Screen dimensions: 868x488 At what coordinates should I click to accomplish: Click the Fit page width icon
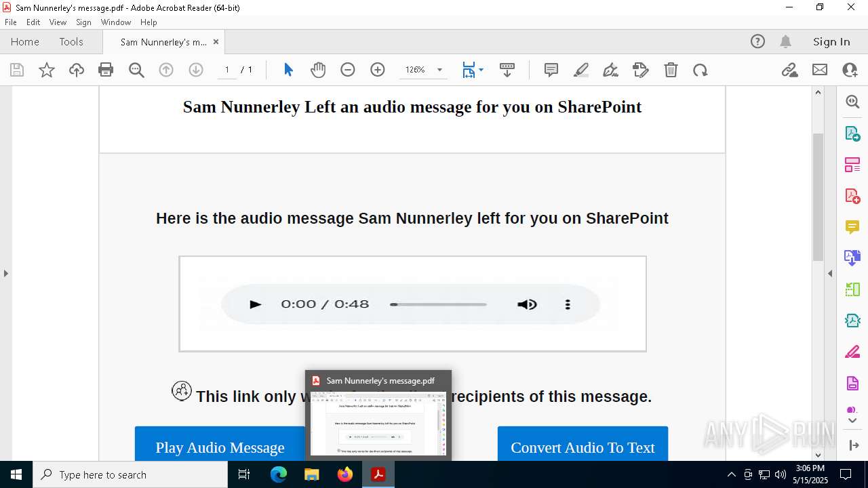click(x=469, y=70)
